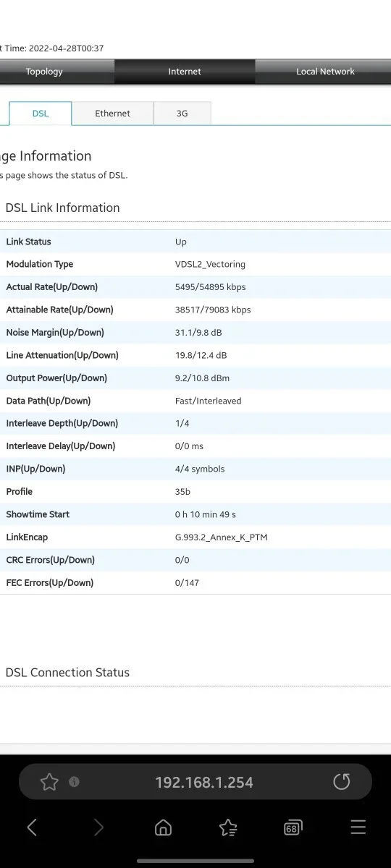Open the bookmarks star icon in bottom bar
This screenshot has width=391, height=868.
click(x=228, y=827)
